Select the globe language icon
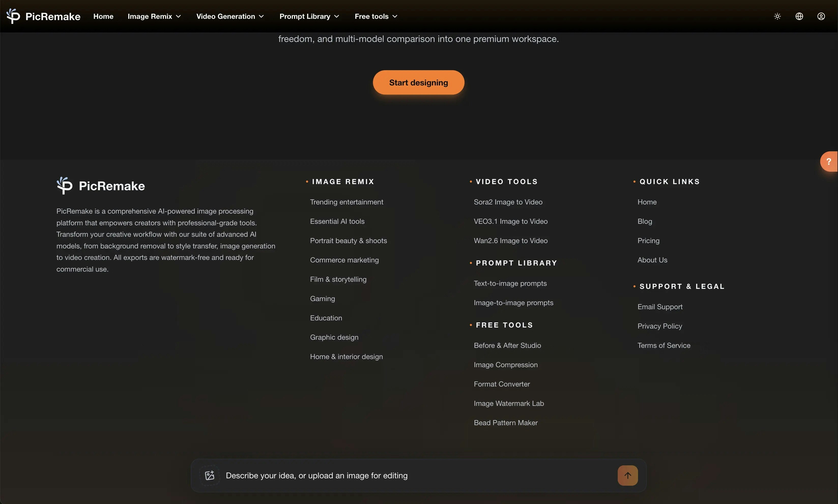This screenshot has height=504, width=838. click(799, 16)
